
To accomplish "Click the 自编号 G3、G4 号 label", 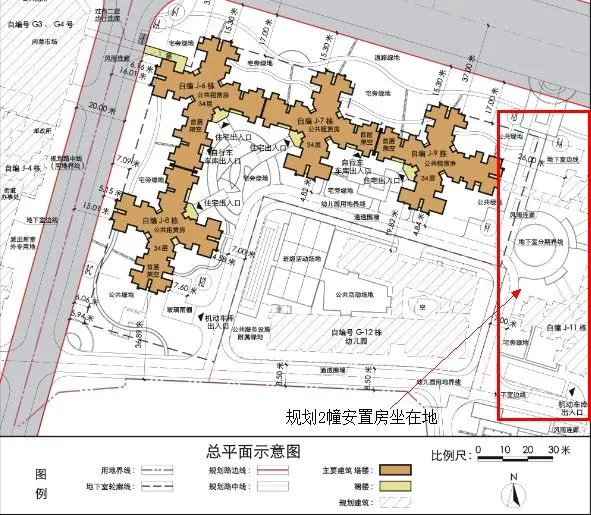I will tap(40, 25).
